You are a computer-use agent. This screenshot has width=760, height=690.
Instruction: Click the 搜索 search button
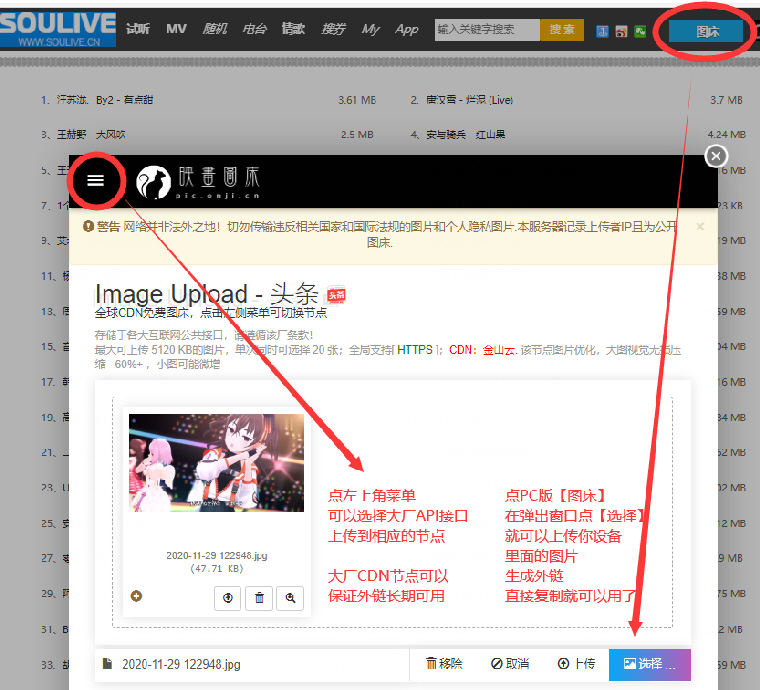(x=562, y=30)
